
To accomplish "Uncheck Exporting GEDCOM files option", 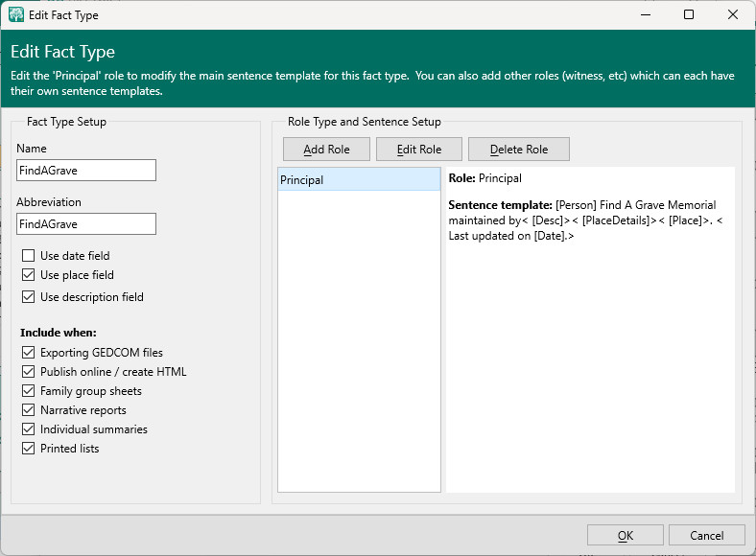I will (28, 353).
